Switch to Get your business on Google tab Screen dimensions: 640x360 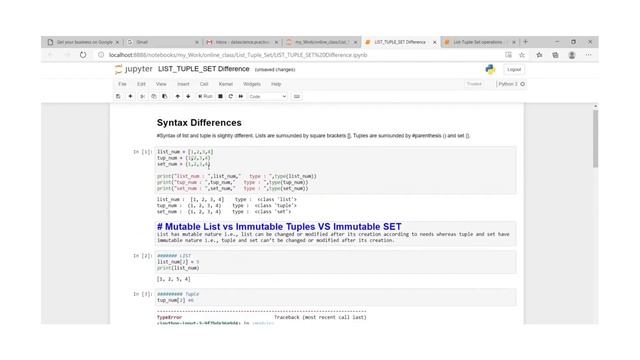(82, 42)
